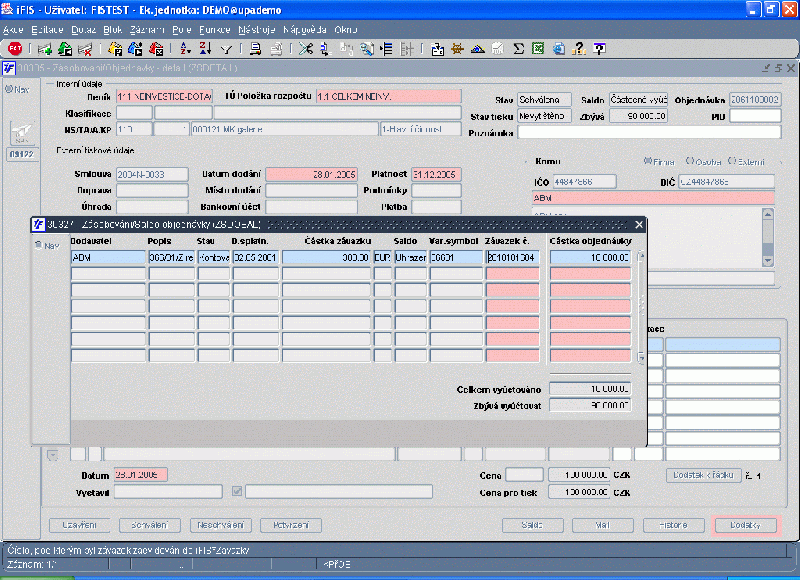
Task: Click the scissors cut toolbar icon
Action: 305,48
